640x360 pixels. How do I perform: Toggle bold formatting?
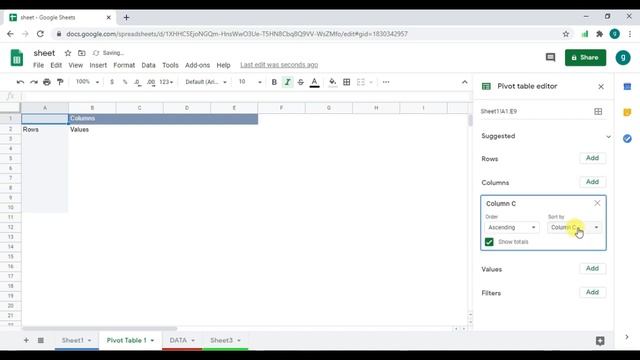pos(274,82)
